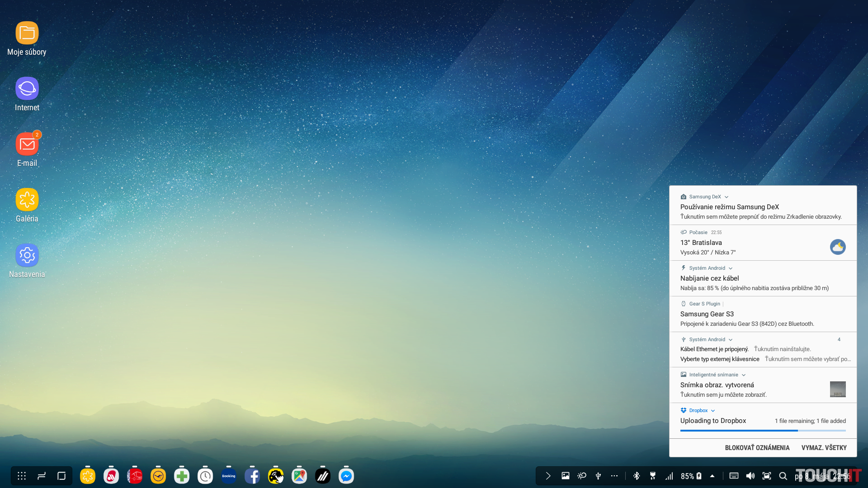Launch Google Maps from taskbar

(x=299, y=476)
